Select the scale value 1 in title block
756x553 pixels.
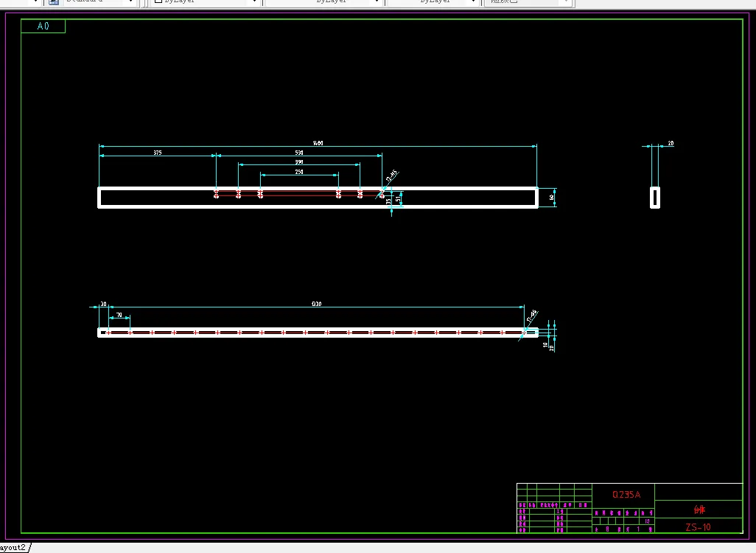(x=638, y=529)
